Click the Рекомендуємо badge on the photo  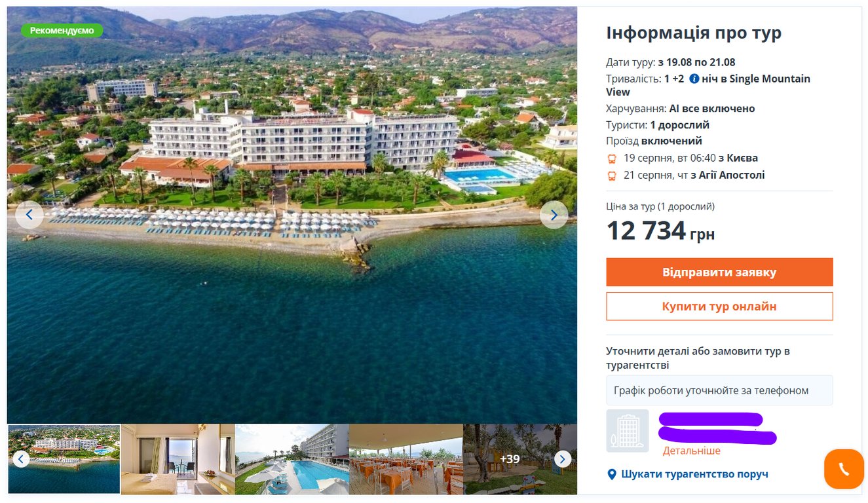click(62, 30)
